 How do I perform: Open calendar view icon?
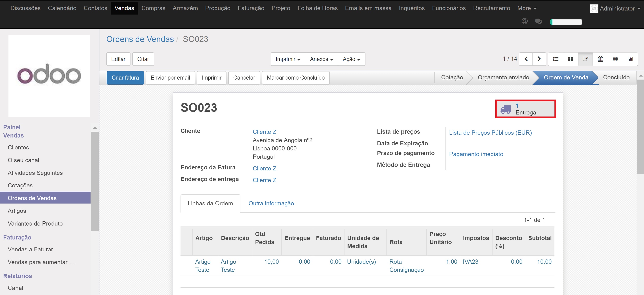click(600, 59)
